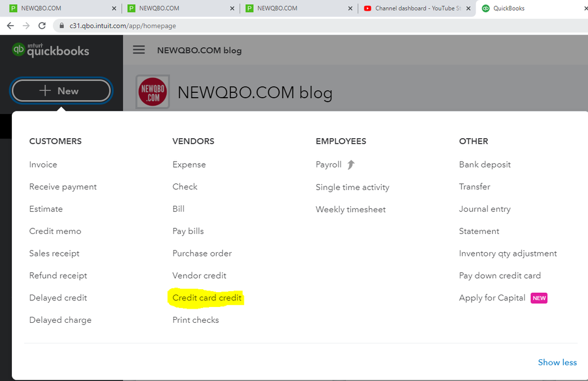
Task: Open Print checks
Action: coord(196,320)
